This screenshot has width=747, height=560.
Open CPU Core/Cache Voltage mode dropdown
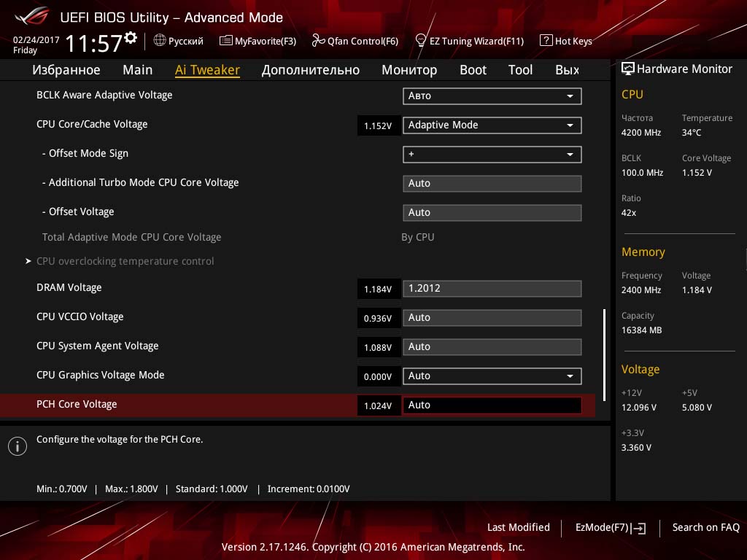492,125
